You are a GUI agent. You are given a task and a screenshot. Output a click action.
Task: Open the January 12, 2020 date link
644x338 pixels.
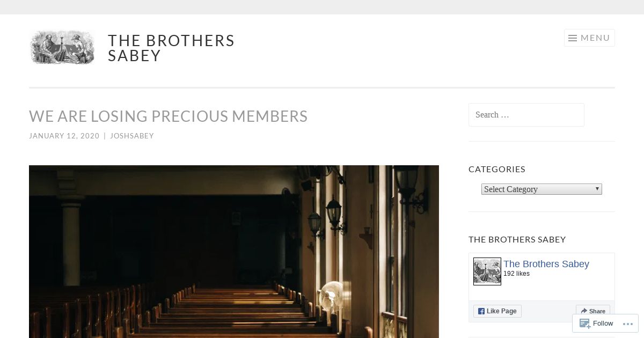pos(64,136)
